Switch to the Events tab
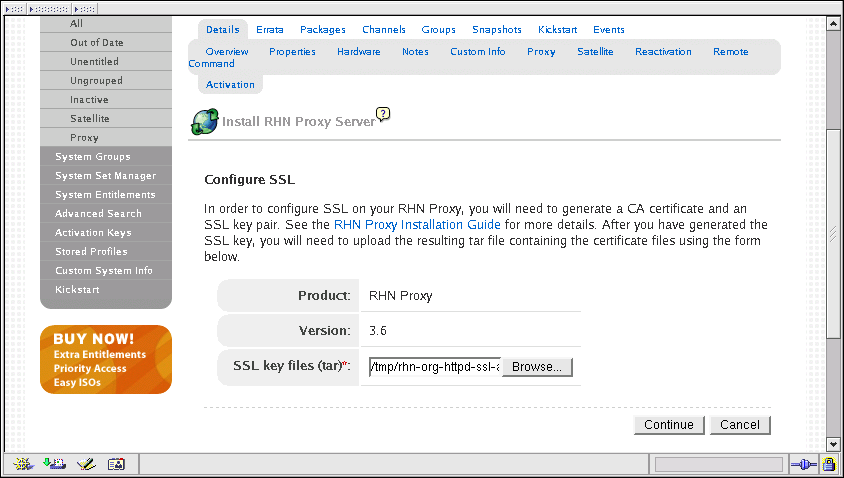This screenshot has width=844, height=478. [x=609, y=30]
